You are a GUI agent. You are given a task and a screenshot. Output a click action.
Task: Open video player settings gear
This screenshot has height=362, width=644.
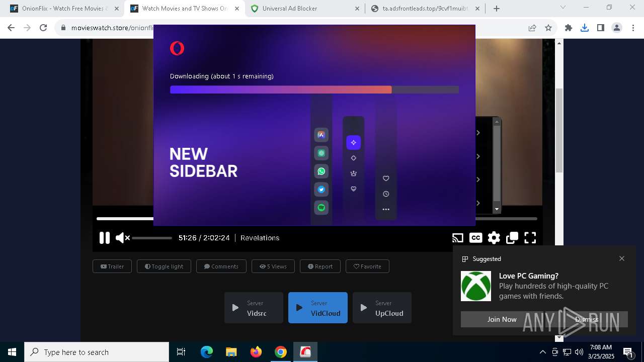coord(494,238)
